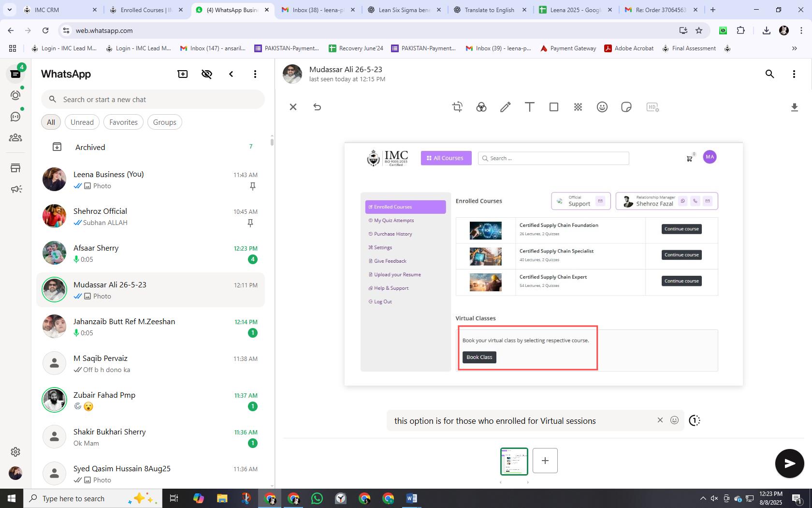Select the shape rectangle tool
812x508 pixels.
554,107
